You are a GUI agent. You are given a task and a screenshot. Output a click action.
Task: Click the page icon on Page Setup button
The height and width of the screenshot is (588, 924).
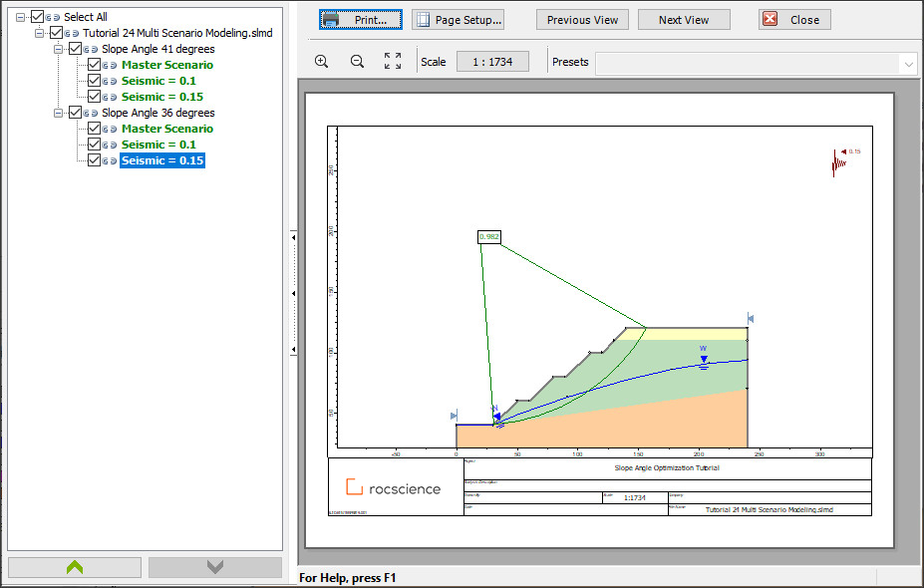click(423, 20)
